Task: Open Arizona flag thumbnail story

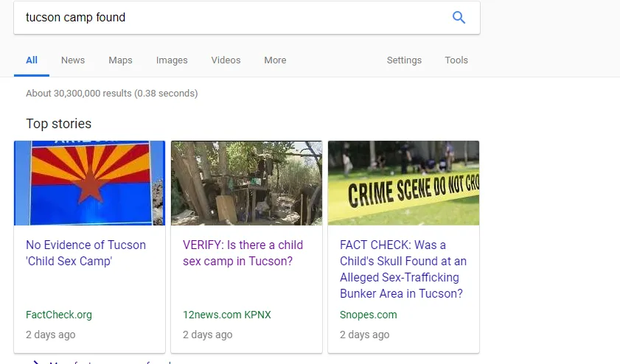Action: (x=89, y=183)
